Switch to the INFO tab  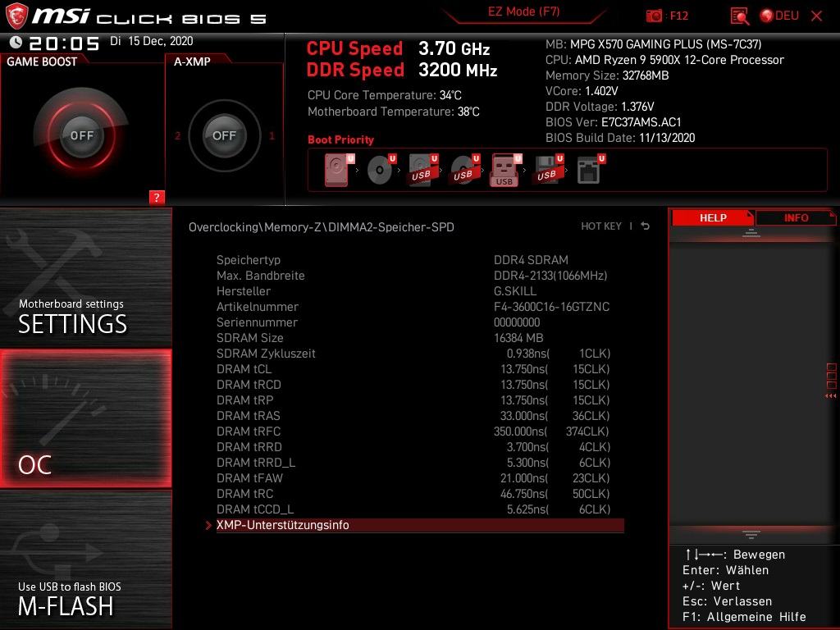pos(796,217)
